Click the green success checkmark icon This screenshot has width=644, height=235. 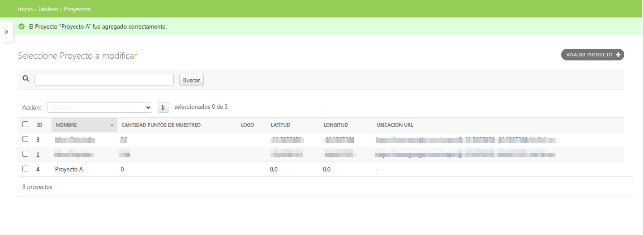point(21,27)
